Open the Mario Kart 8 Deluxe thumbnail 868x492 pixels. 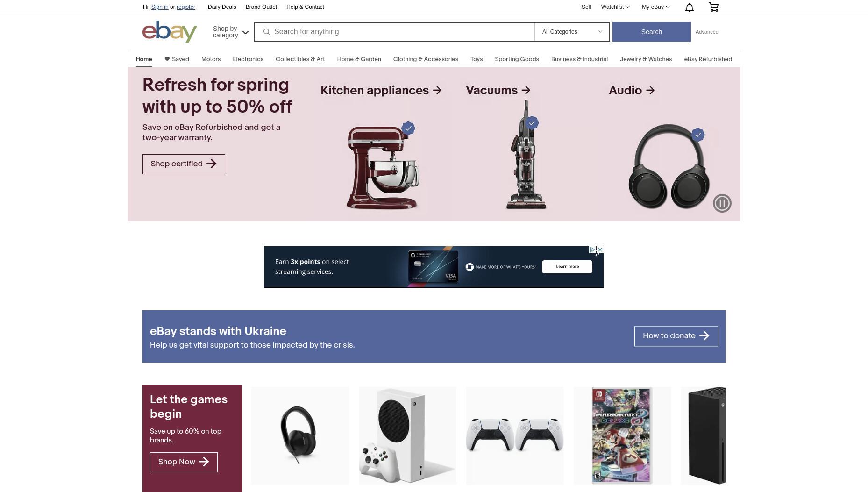pyautogui.click(x=622, y=435)
